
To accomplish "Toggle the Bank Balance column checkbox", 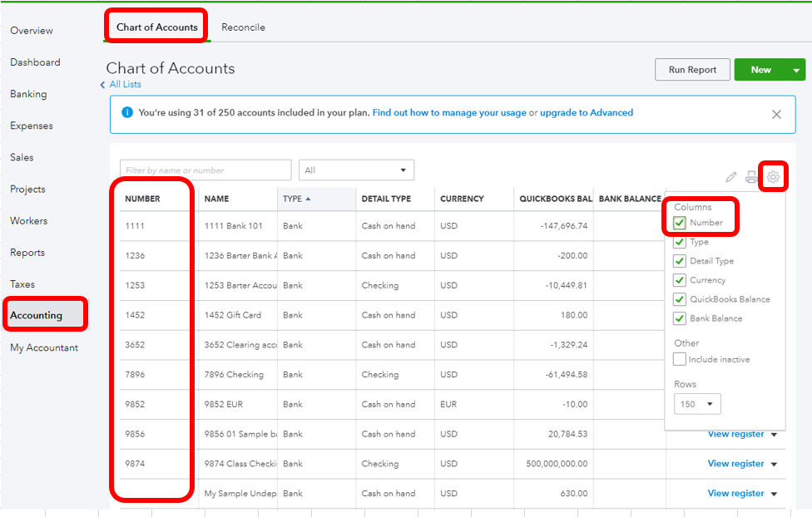I will coord(680,318).
